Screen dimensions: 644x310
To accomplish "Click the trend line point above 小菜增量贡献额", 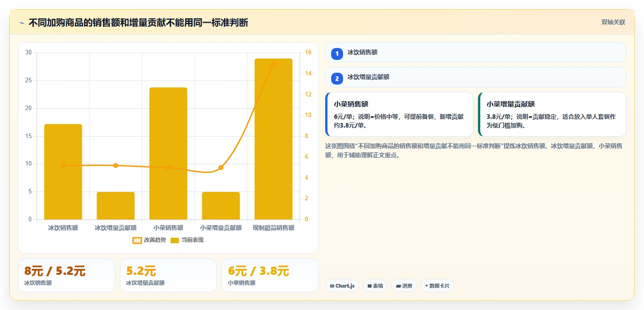I will point(221,168).
